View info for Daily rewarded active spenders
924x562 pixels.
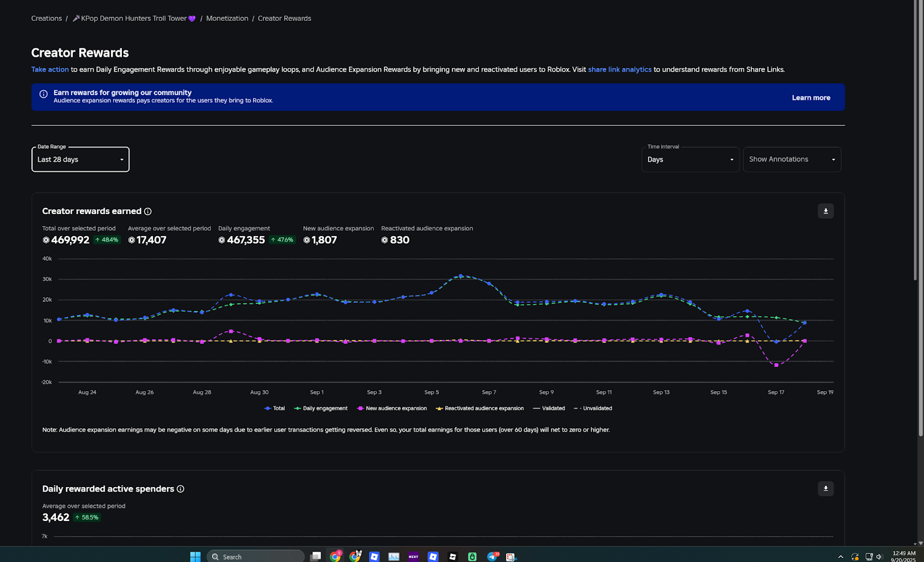click(180, 489)
